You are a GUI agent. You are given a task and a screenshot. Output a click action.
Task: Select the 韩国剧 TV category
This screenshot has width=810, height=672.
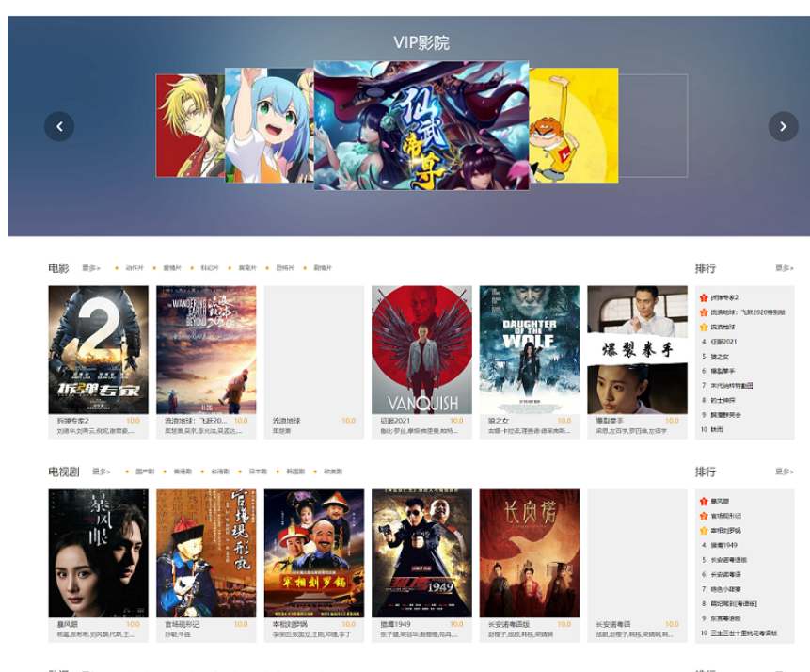point(295,472)
